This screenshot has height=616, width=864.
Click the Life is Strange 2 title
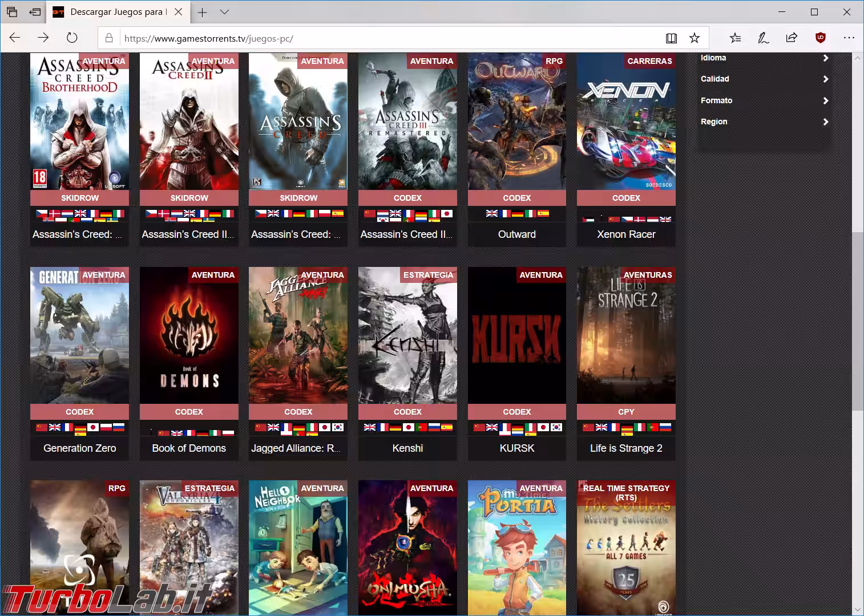(x=626, y=448)
